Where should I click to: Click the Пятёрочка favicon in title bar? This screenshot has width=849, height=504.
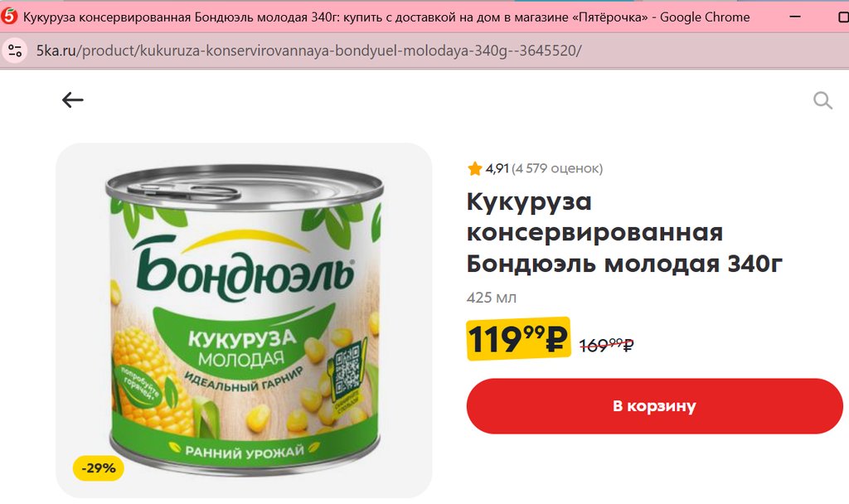[9, 17]
